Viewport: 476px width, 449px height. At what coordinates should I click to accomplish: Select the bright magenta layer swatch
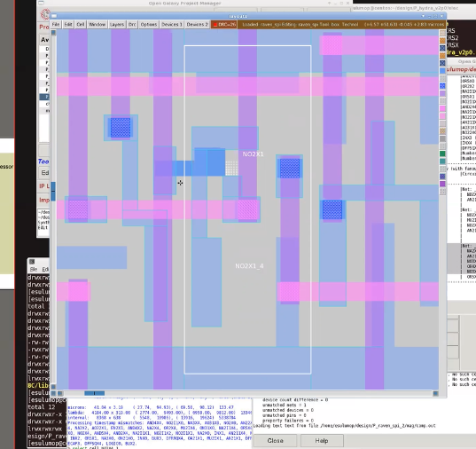442,108
